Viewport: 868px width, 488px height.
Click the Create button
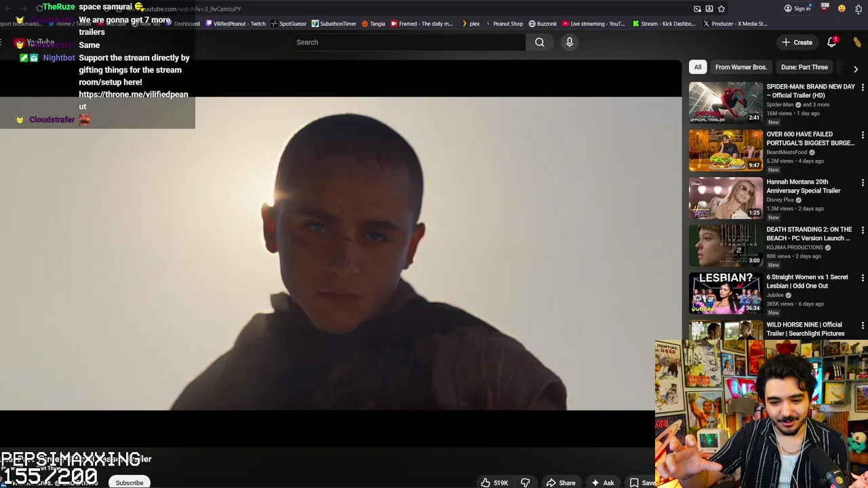pos(797,42)
